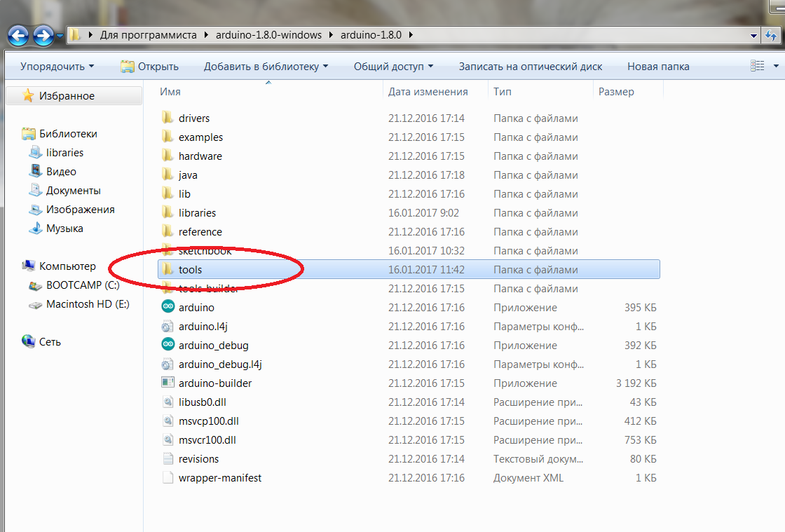This screenshot has width=785, height=532.
Task: Click the arduino_debug application icon
Action: tap(168, 345)
